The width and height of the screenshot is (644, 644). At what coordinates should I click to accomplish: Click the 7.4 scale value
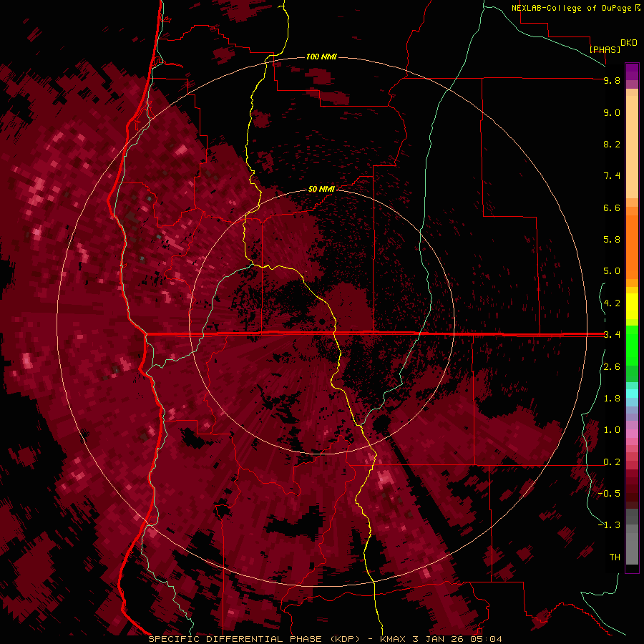click(x=612, y=176)
